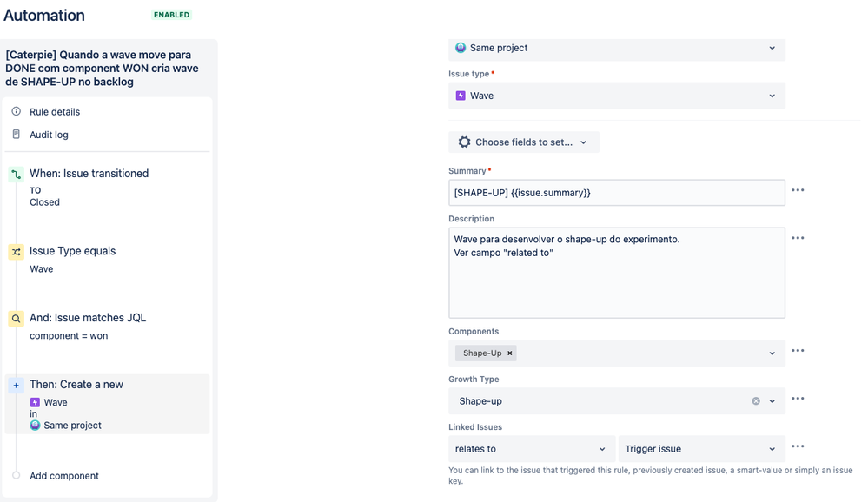Open the Same project dropdown
Screen dimensions: 868x502
(617, 48)
